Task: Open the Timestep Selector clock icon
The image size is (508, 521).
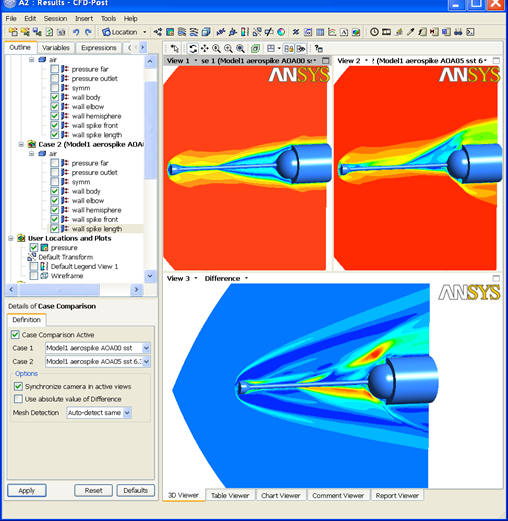Action: tap(374, 32)
